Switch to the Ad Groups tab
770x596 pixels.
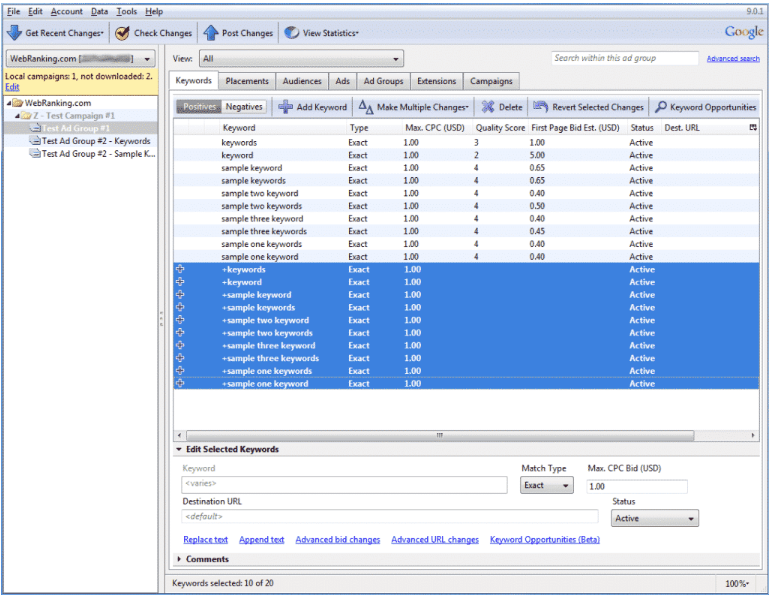tap(383, 81)
